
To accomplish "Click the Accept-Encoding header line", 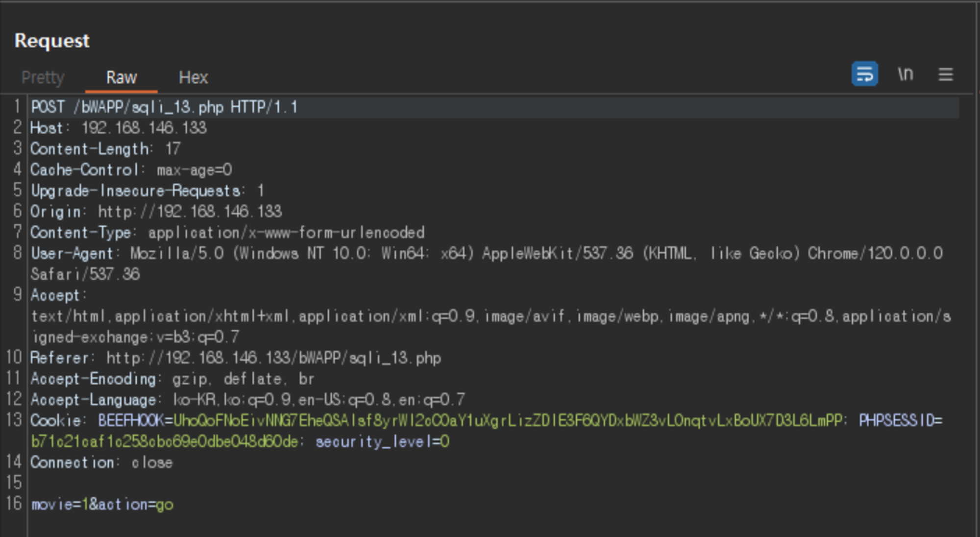I will point(172,379).
